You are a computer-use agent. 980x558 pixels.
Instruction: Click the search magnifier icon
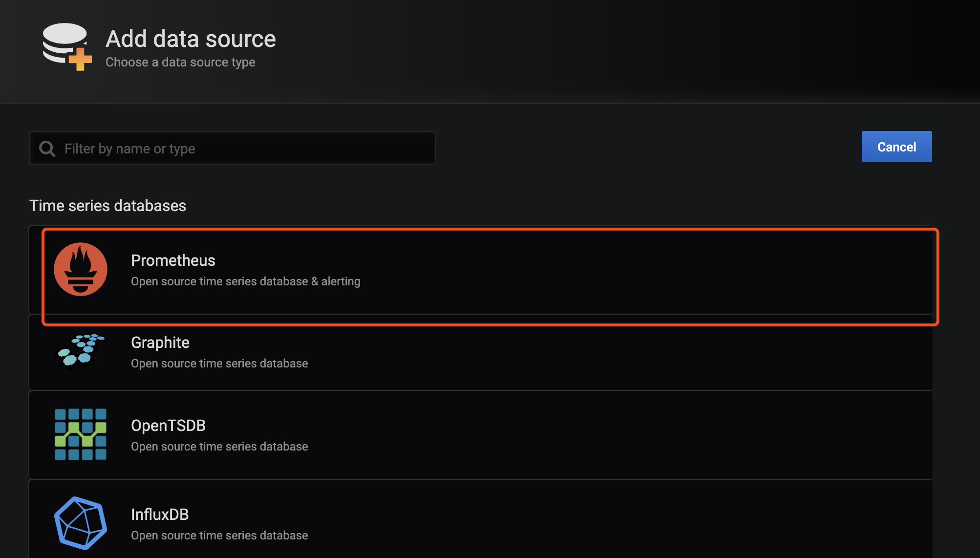pyautogui.click(x=47, y=149)
